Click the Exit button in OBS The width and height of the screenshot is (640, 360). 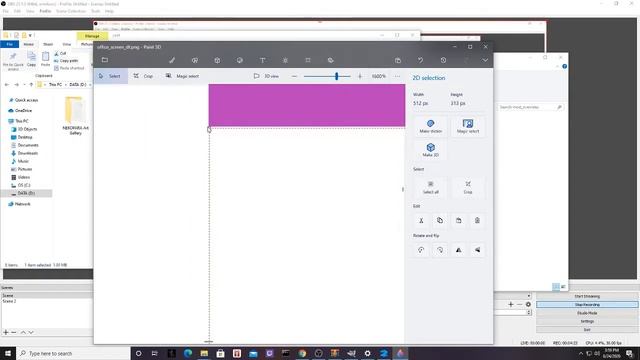tap(587, 329)
